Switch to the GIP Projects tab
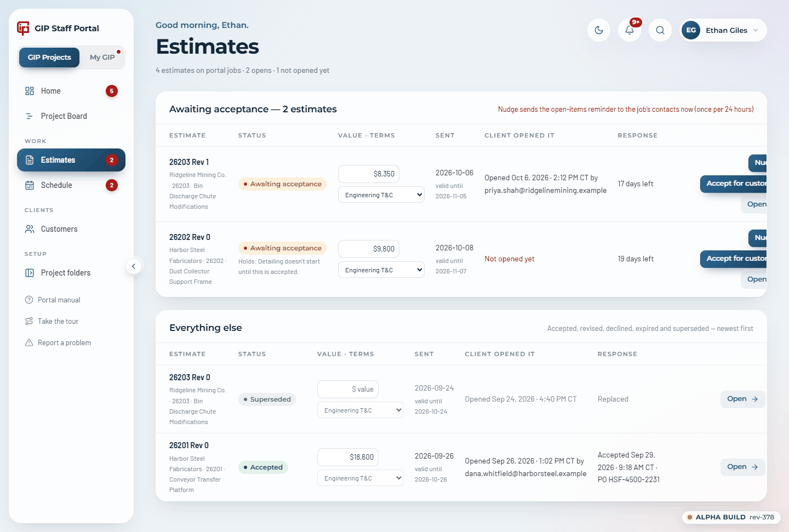Image resolution: width=789 pixels, height=532 pixels. coord(49,58)
